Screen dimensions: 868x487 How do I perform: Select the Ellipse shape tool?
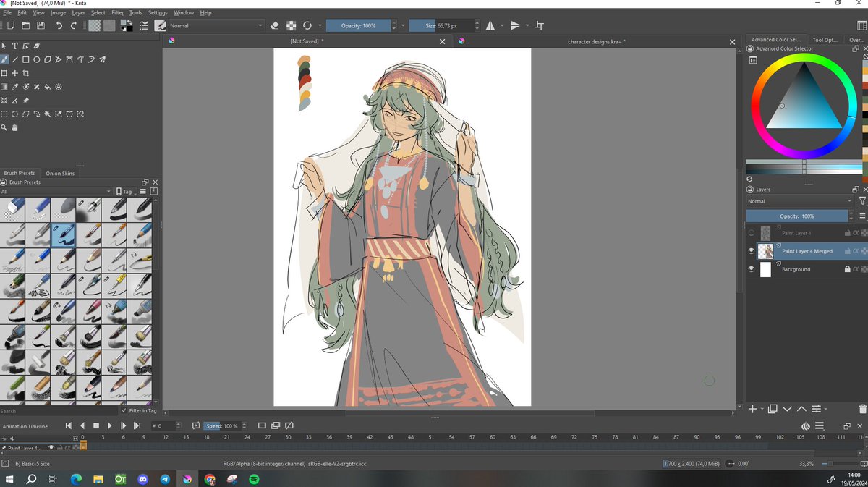(x=36, y=59)
